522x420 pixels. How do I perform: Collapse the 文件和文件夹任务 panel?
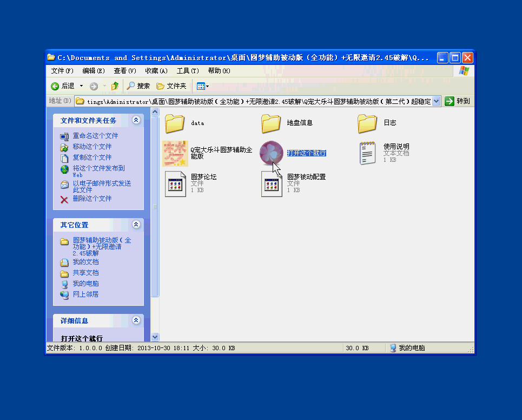(x=136, y=120)
